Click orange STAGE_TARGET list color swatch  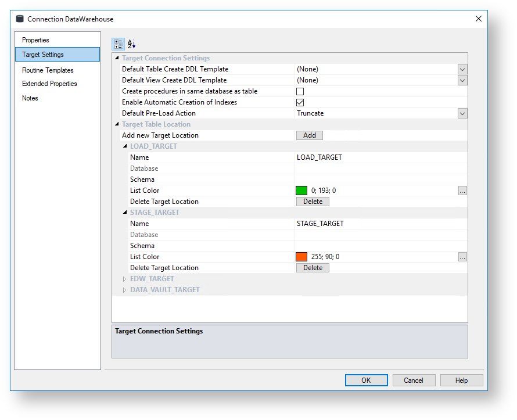[301, 257]
